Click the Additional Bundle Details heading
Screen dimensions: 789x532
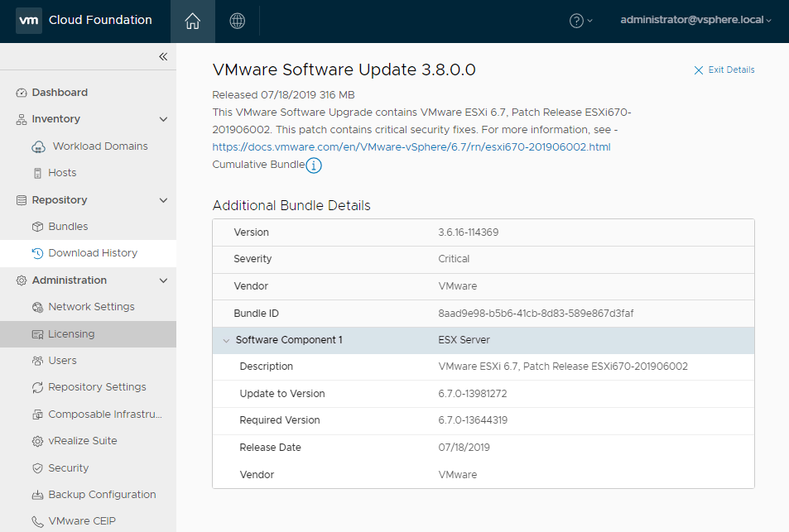click(291, 206)
